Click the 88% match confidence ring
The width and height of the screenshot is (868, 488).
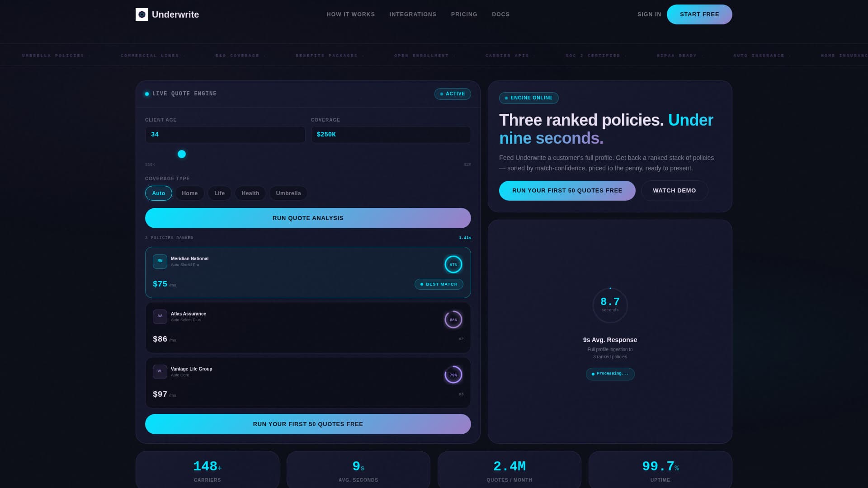coord(453,320)
